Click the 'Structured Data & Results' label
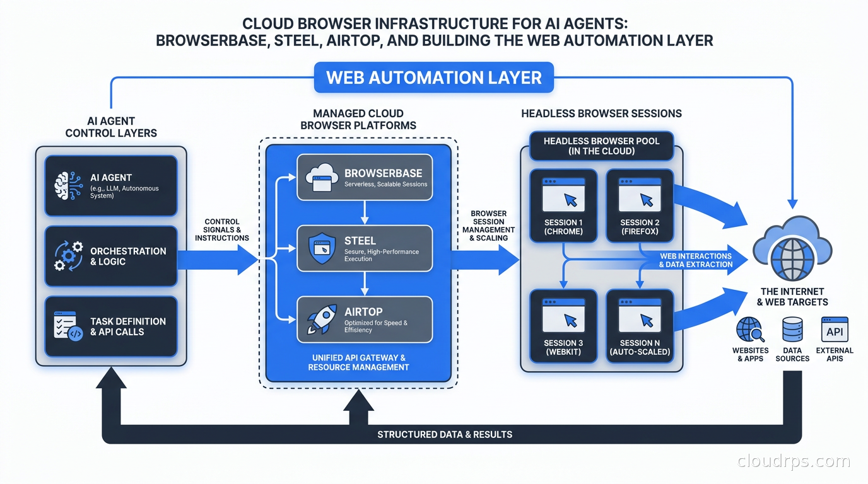Viewport: 868px width, 484px height. [x=445, y=434]
